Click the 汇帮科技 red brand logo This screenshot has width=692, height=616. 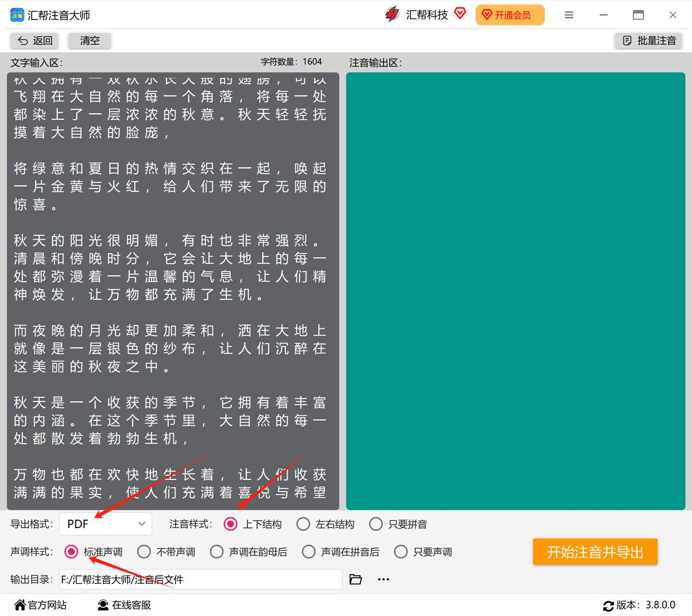[x=392, y=14]
